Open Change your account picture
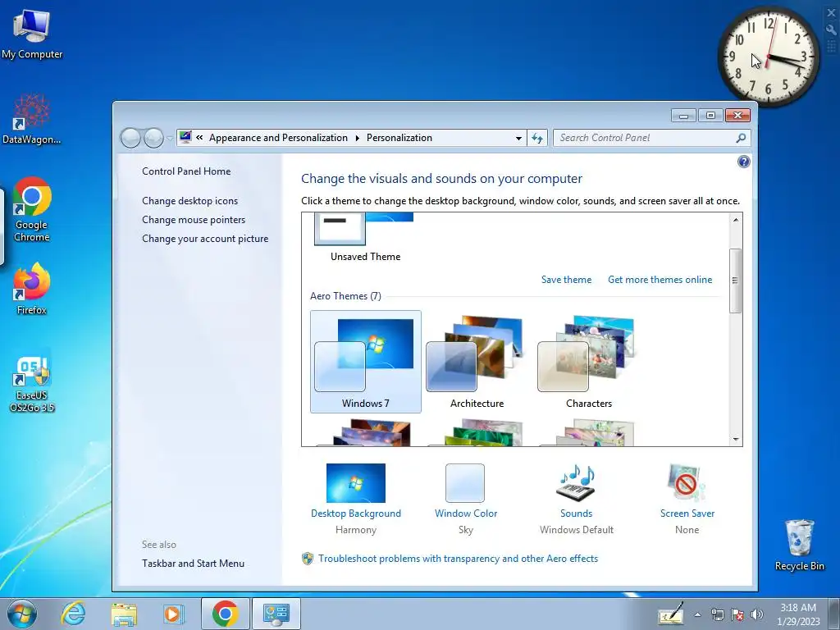The height and width of the screenshot is (630, 840). (205, 239)
